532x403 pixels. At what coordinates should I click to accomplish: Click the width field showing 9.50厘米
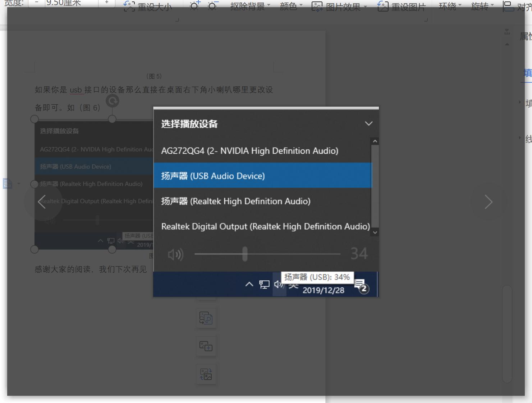click(x=71, y=3)
